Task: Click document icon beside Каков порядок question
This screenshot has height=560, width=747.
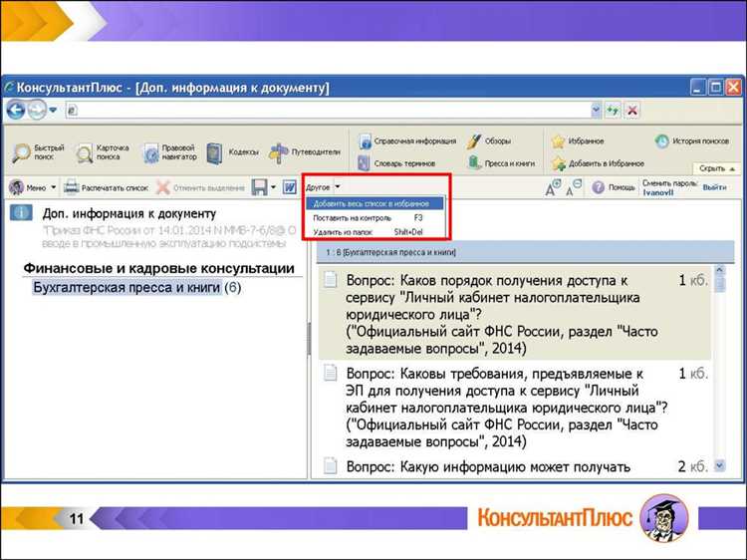Action: pyautogui.click(x=330, y=279)
